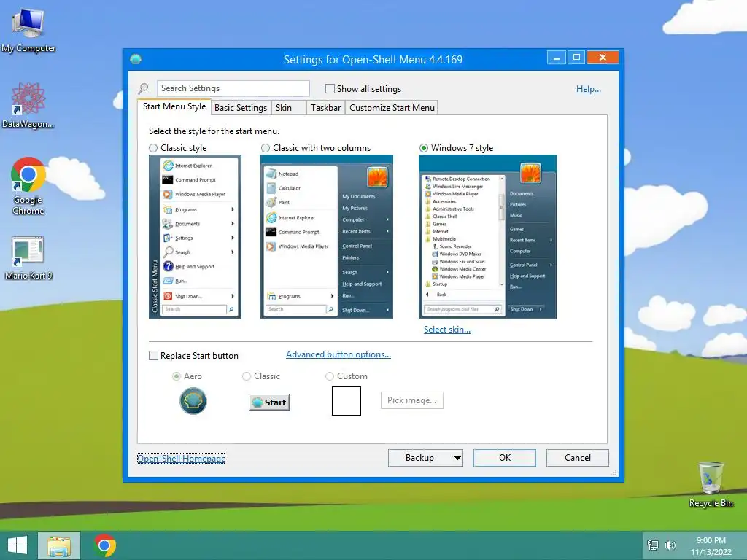
Task: Follow the Select skin... link
Action: [x=447, y=330]
